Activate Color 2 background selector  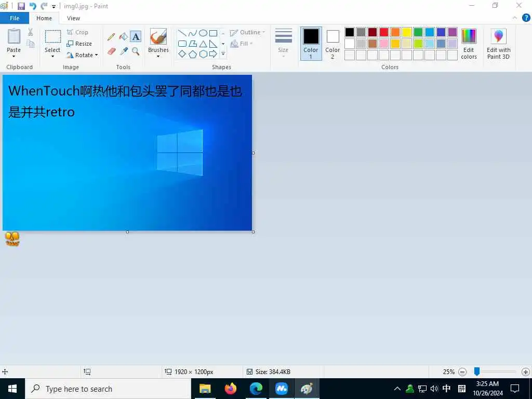[332, 44]
